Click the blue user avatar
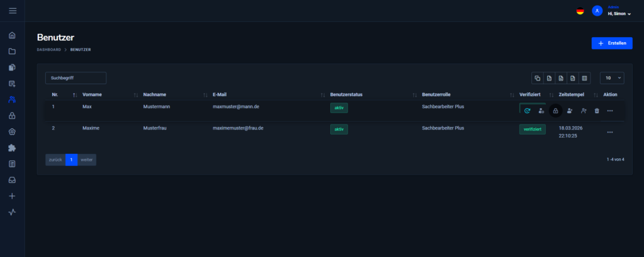 597,11
